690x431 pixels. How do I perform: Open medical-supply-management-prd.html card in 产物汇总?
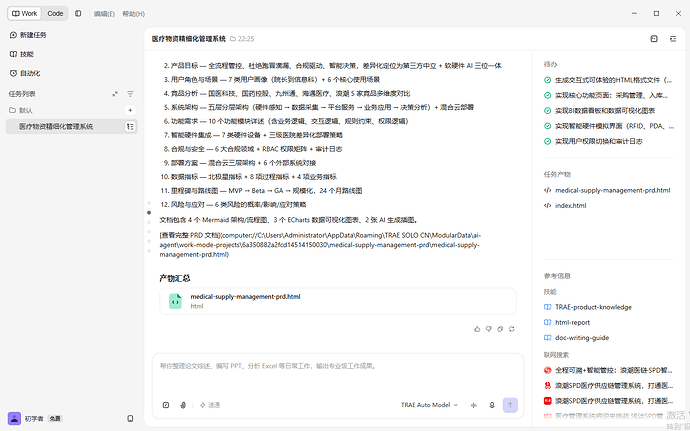[x=338, y=301]
